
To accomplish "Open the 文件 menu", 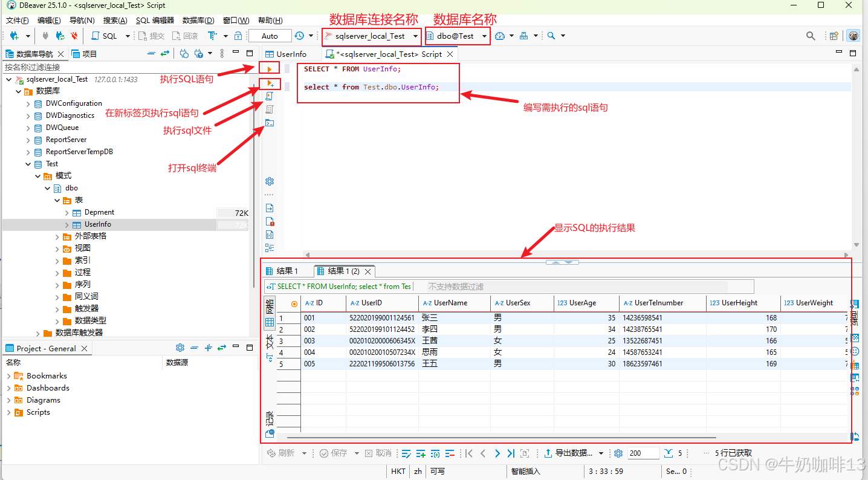I will [17, 20].
